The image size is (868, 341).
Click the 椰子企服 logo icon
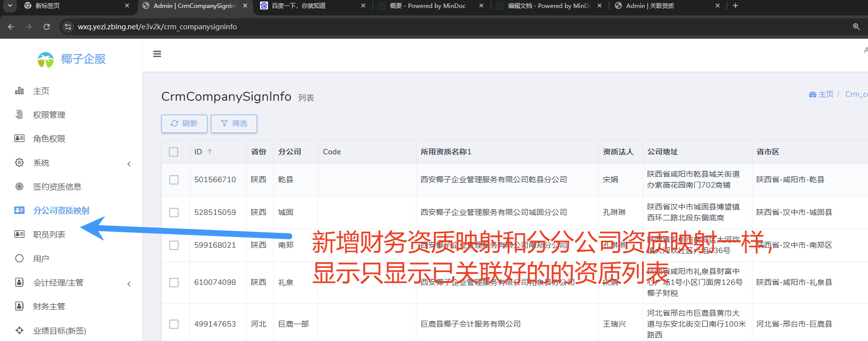pos(46,60)
